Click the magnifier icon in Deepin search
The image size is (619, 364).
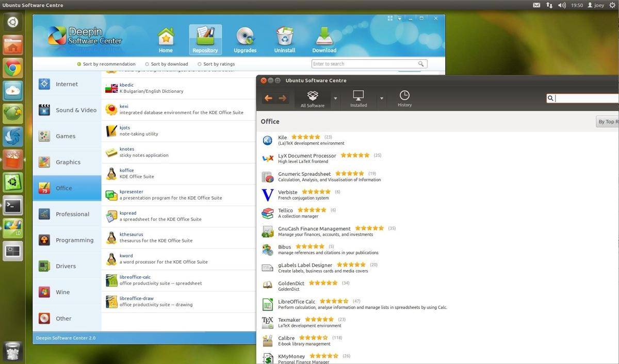[x=421, y=64]
